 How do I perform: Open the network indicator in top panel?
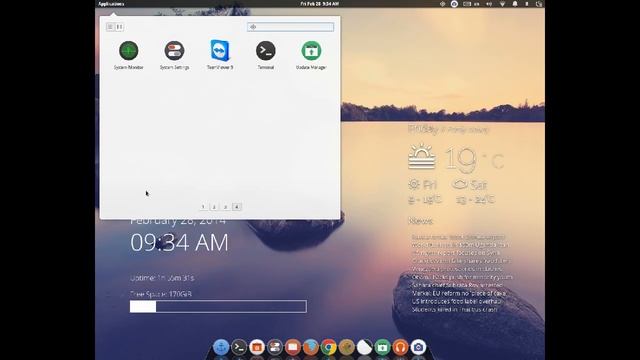tap(502, 4)
